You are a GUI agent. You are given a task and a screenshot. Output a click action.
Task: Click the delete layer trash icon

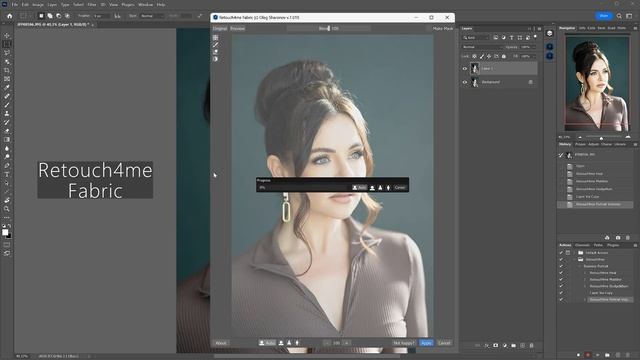tap(531, 345)
